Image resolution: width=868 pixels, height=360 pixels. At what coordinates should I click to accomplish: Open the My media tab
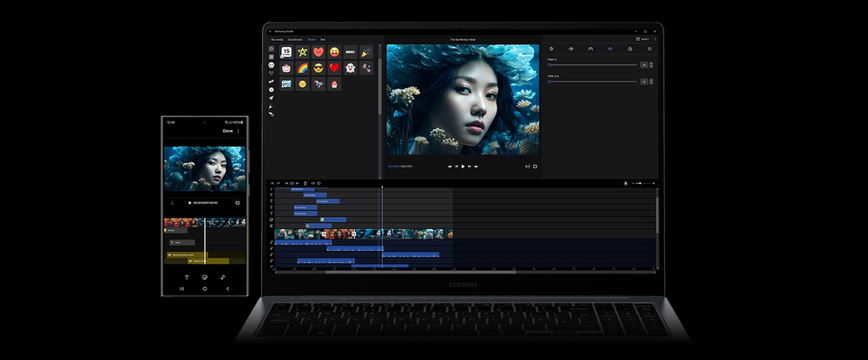(276, 40)
